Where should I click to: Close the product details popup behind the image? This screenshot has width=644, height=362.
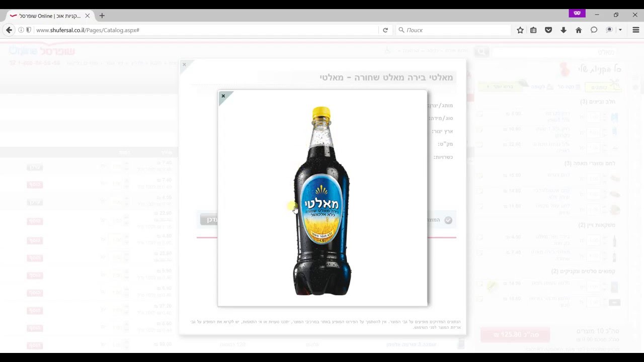(184, 64)
